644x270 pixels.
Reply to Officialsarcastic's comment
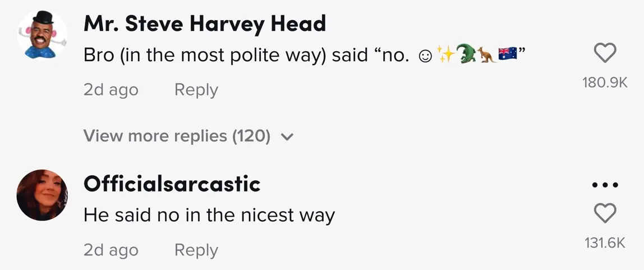[196, 250]
